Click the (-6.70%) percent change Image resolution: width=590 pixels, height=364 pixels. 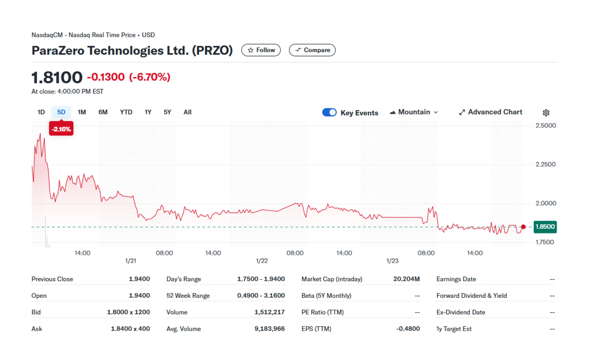tap(150, 77)
